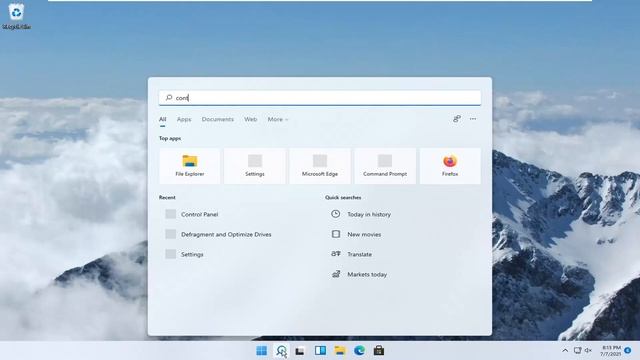The width and height of the screenshot is (640, 360).
Task: Open Task View on the taskbar
Action: click(x=300, y=351)
